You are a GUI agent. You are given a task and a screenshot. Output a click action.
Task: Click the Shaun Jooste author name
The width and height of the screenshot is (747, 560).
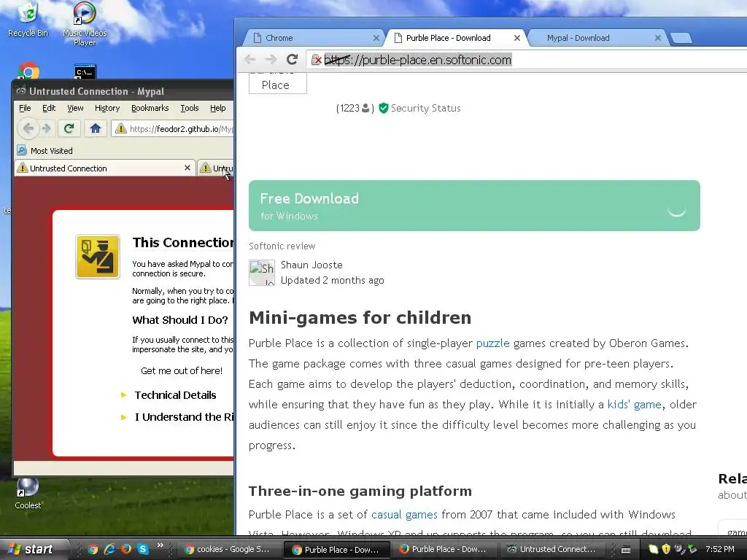tap(311, 265)
